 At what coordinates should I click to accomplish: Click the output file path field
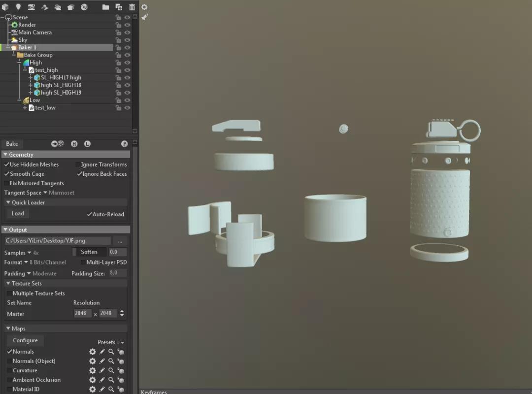click(x=57, y=241)
